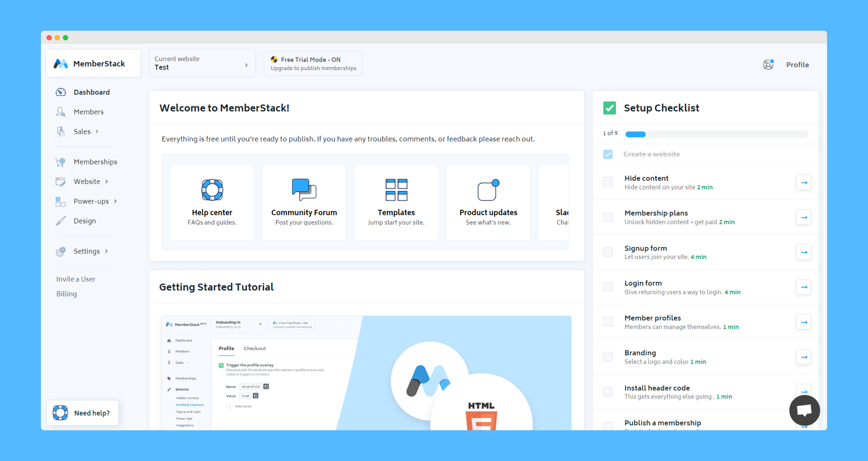Open the Dashboard gauge icon
Viewport: 868px width, 461px height.
pos(61,92)
